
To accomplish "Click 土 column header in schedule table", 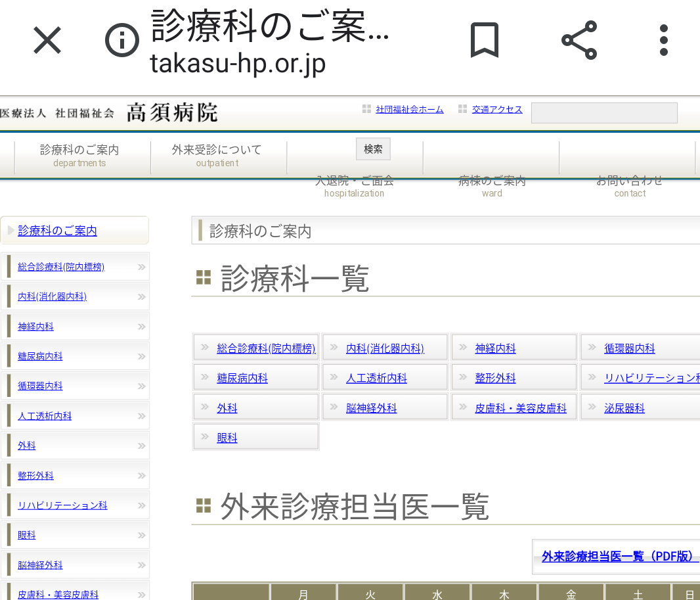I will point(638,593).
